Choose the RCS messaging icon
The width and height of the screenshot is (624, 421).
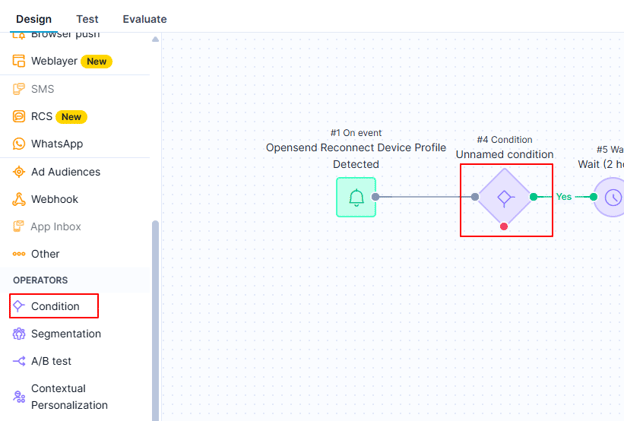point(18,116)
